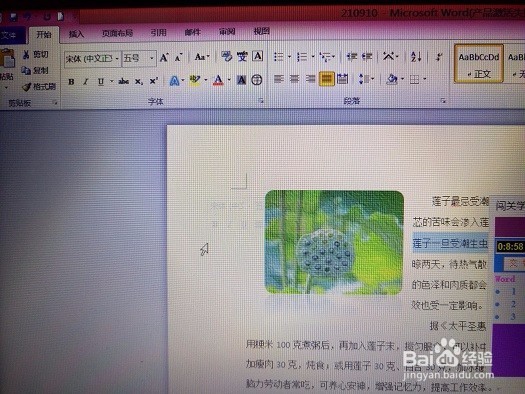Open the Change Case menu
Image resolution: width=525 pixels, height=394 pixels.
202,57
